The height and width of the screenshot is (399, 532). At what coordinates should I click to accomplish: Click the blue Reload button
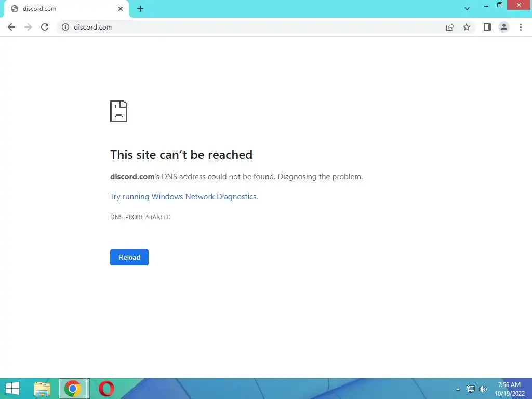[129, 257]
